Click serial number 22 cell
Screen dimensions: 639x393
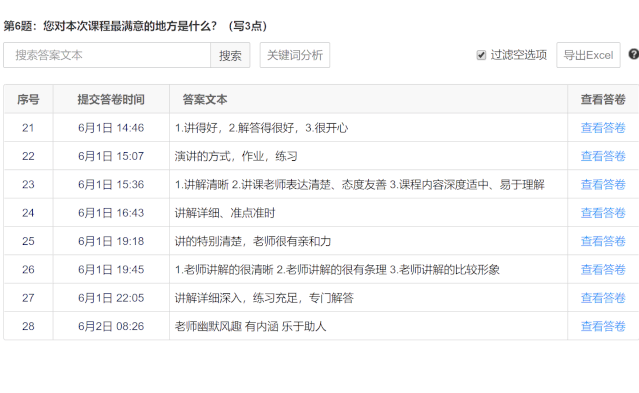coord(28,156)
